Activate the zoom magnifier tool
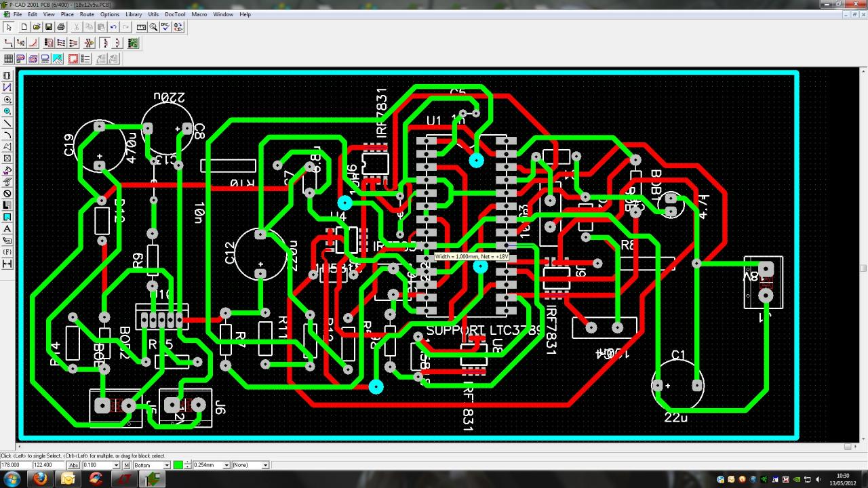The image size is (868, 488). [x=153, y=27]
